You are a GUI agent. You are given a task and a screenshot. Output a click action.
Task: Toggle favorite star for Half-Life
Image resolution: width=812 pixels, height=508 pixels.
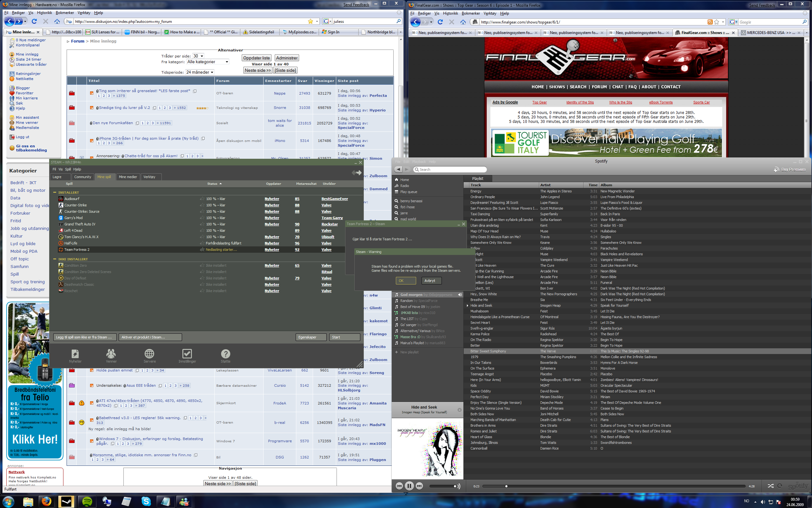tap(202, 243)
